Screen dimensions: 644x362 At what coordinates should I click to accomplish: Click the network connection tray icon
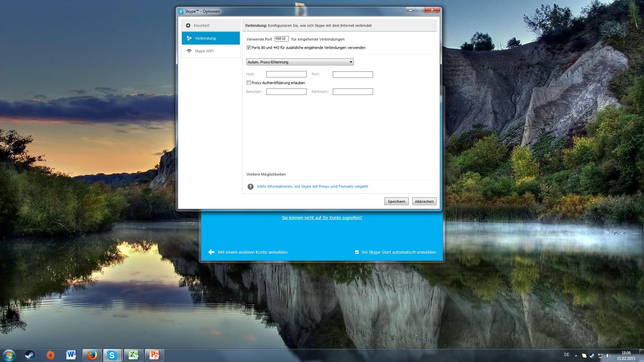coord(600,356)
